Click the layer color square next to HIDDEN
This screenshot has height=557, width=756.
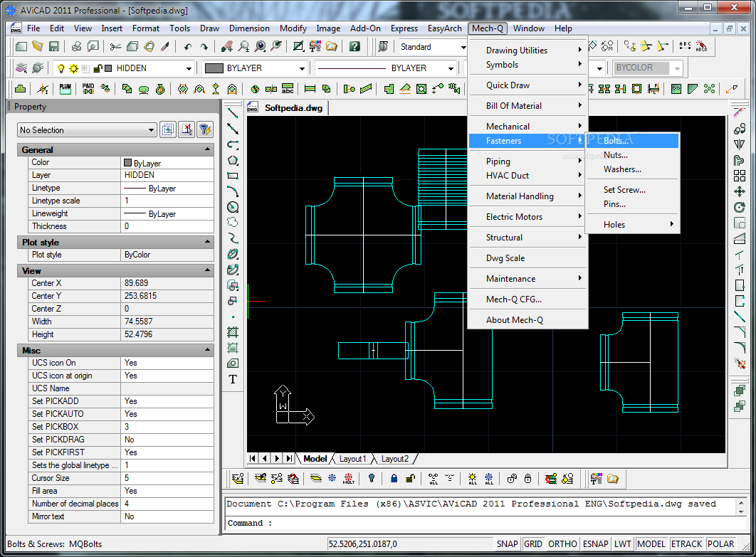(108, 68)
